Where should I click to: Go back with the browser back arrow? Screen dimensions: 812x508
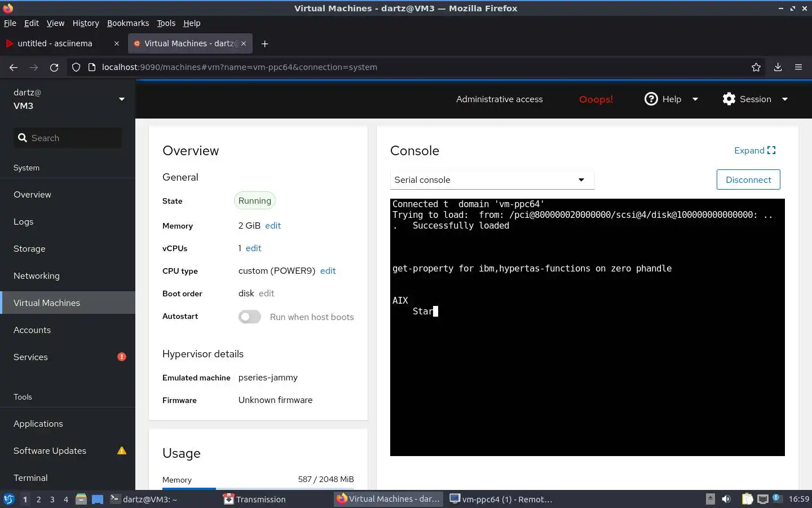[14, 67]
